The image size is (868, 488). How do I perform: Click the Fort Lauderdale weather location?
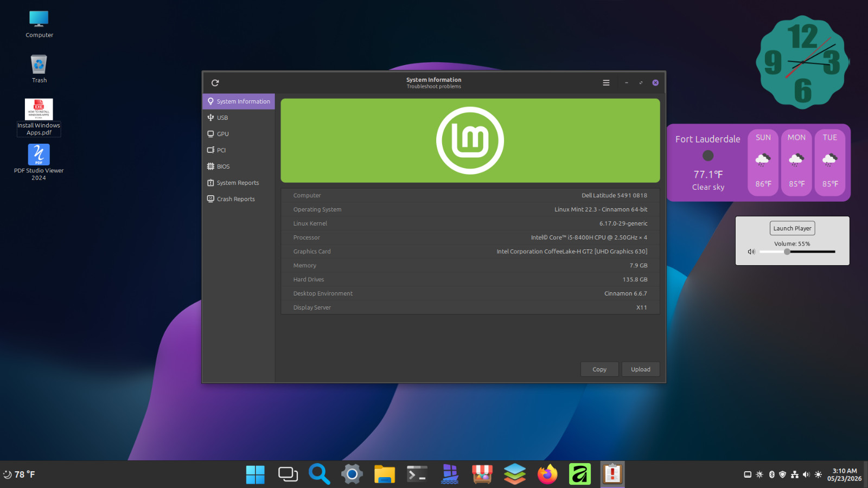click(x=707, y=139)
